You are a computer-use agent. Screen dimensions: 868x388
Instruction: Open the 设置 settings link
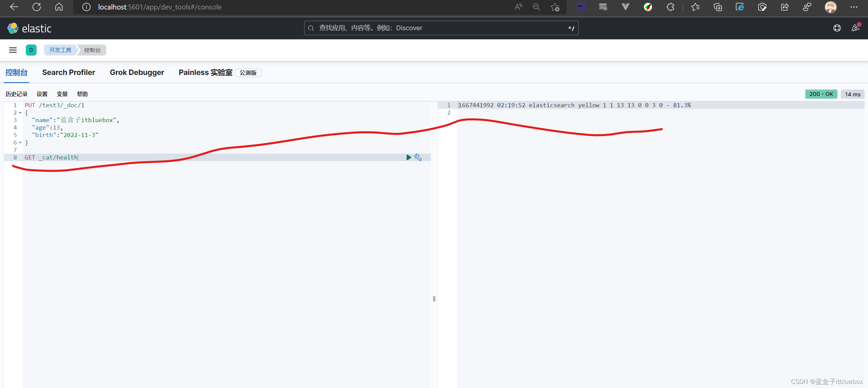42,94
